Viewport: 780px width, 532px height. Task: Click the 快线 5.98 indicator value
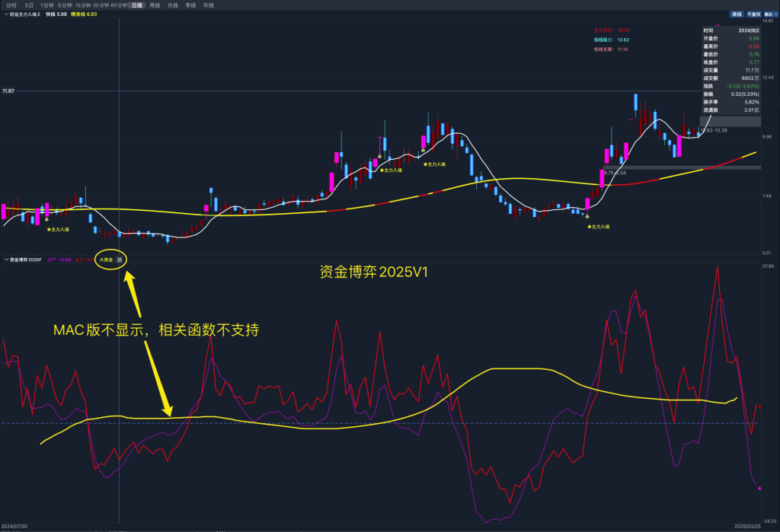coord(56,14)
